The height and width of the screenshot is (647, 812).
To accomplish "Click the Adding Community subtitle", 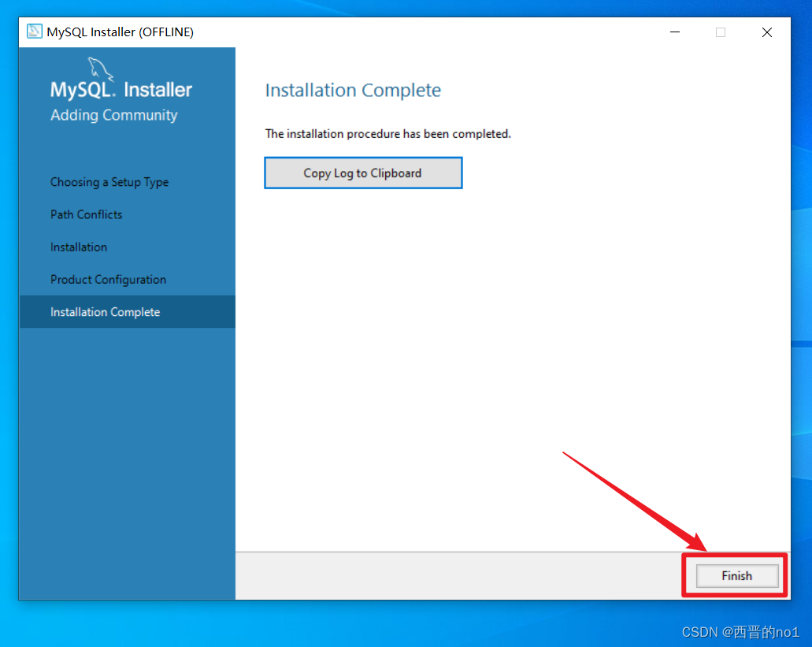I will [x=114, y=115].
